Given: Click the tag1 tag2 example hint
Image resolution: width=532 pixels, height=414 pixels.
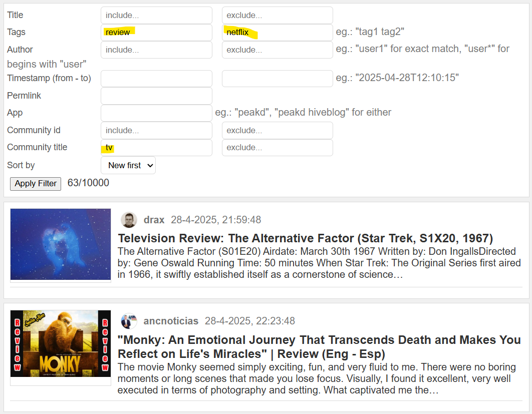Looking at the screenshot, I should [x=370, y=32].
